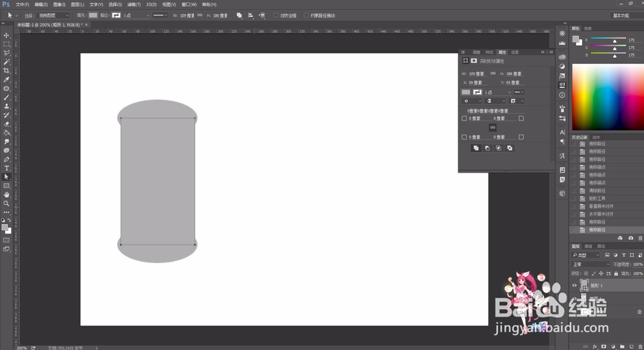Viewport: 644px width, 350px height.
Task: Select the Eyedropper tool
Action: [6, 80]
